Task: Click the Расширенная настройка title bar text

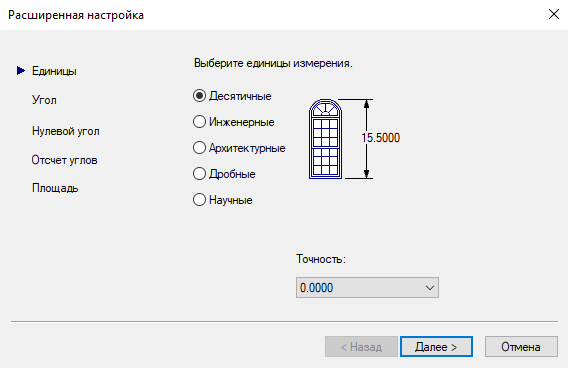Action: coord(76,15)
